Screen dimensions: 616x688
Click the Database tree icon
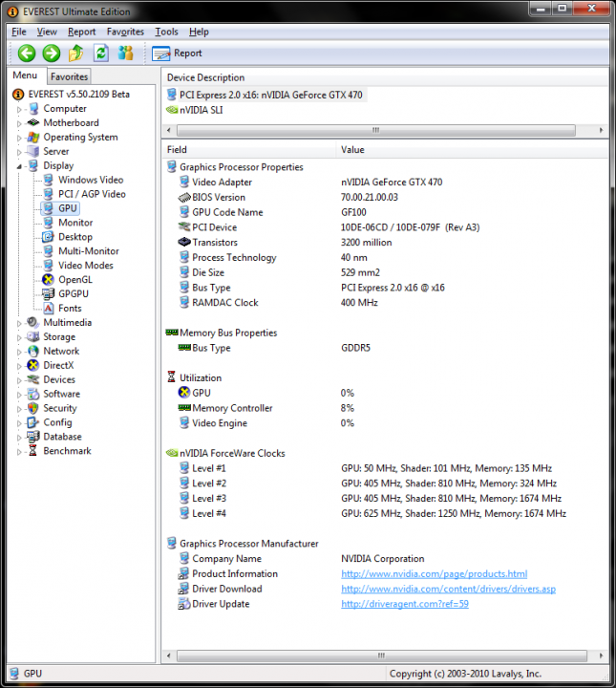[32, 437]
